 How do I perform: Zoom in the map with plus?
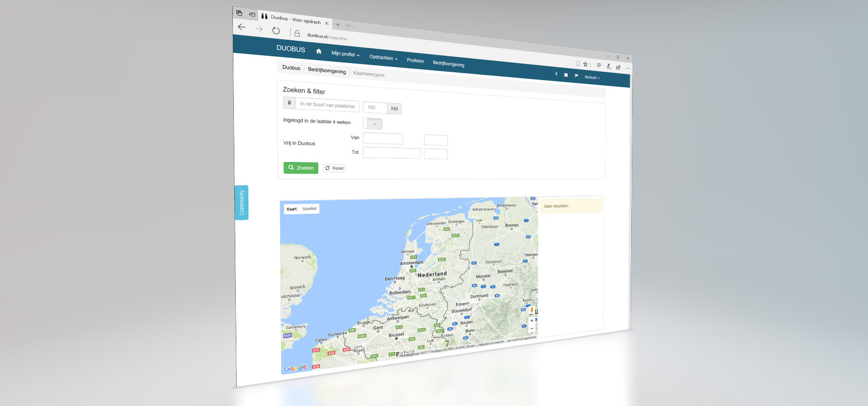[x=532, y=321]
